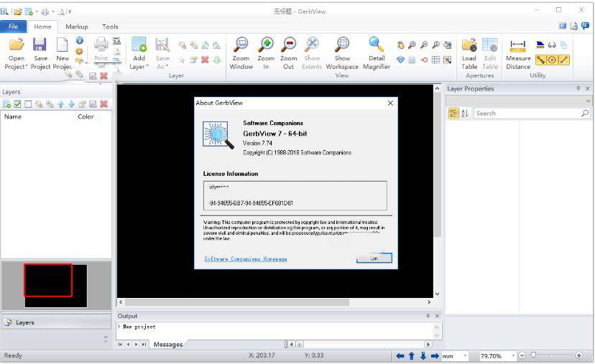
Task: Expand the Add Layer dropdown
Action: click(x=147, y=67)
